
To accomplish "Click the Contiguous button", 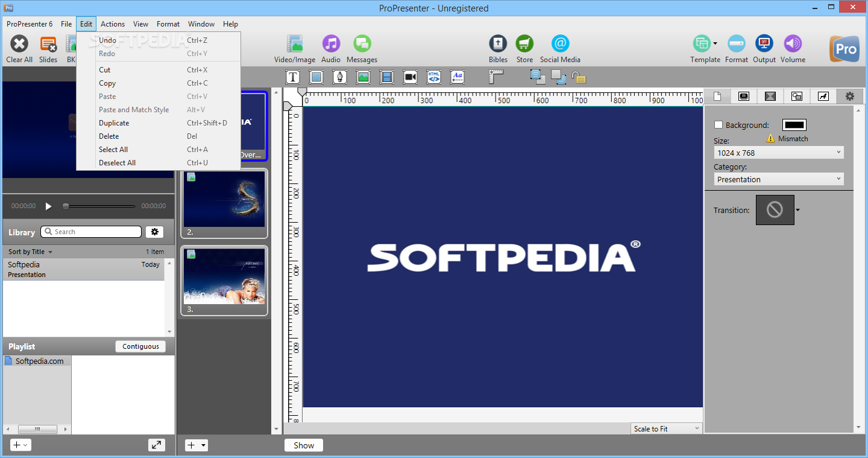I will click(x=140, y=346).
